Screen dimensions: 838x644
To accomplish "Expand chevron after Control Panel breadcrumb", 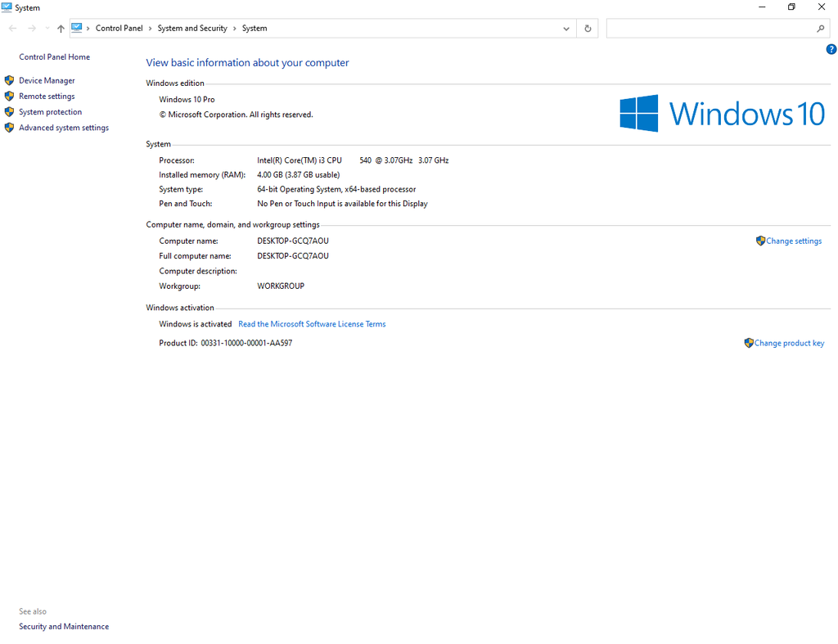I will pyautogui.click(x=151, y=29).
